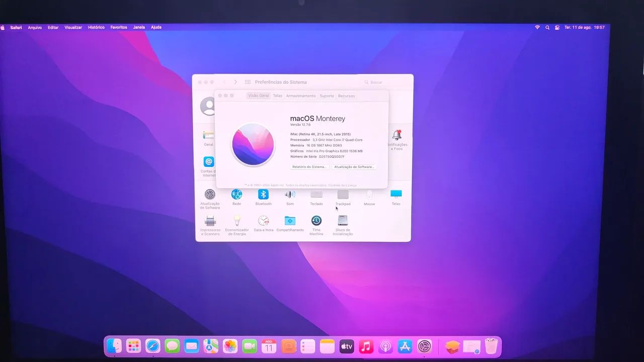Click Relatório do Sistema button
Image resolution: width=644 pixels, height=362 pixels.
(309, 166)
